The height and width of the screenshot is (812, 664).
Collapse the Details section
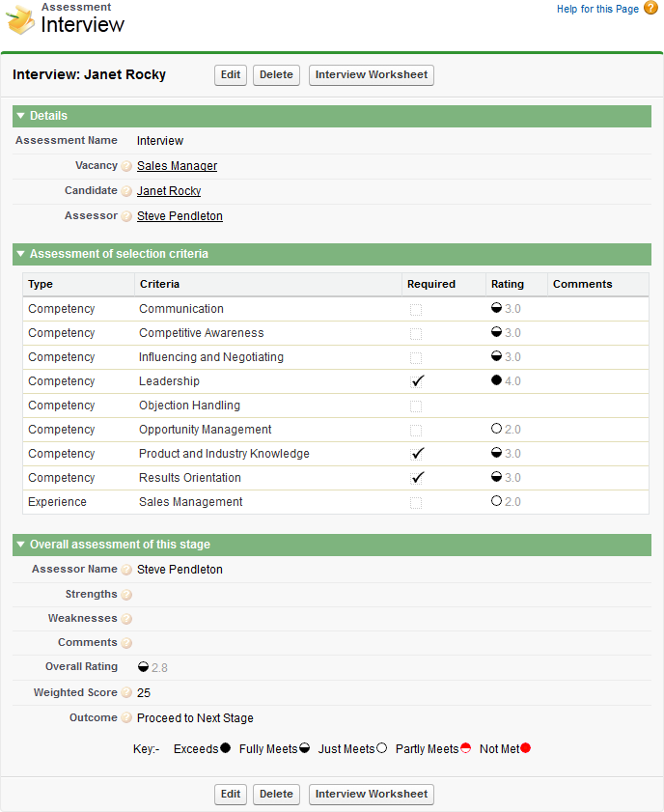(20, 116)
